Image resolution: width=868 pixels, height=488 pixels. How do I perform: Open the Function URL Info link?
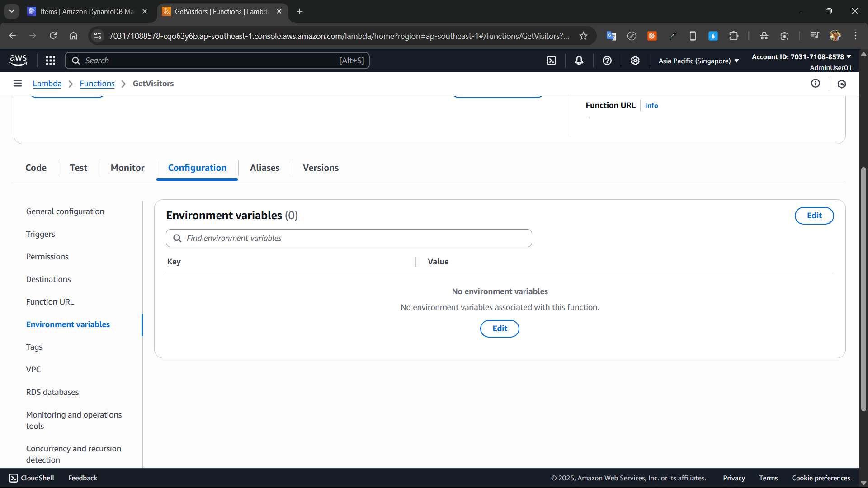coord(651,105)
